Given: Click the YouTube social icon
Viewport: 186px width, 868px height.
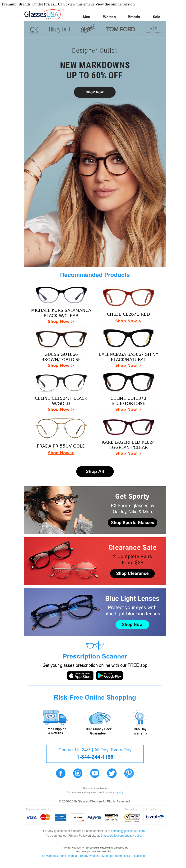Looking at the screenshot, I should click(x=95, y=773).
